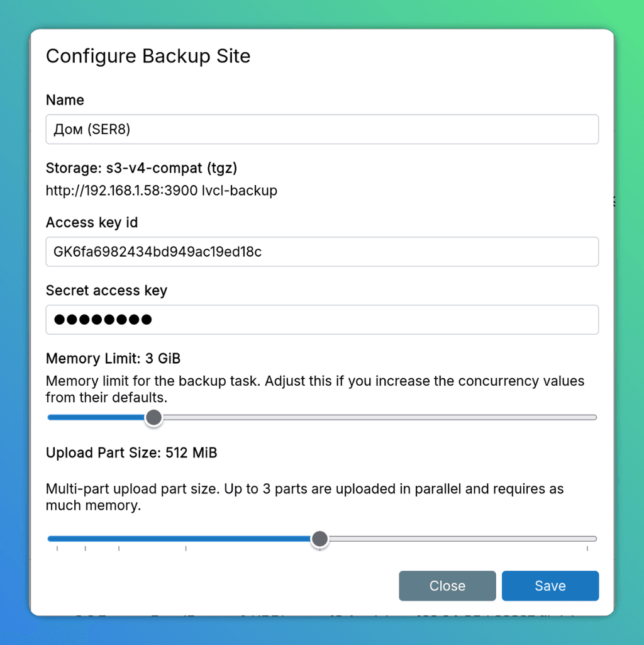The width and height of the screenshot is (644, 645).
Task: Click the blue filled Memory Limit track
Action: coord(94,417)
